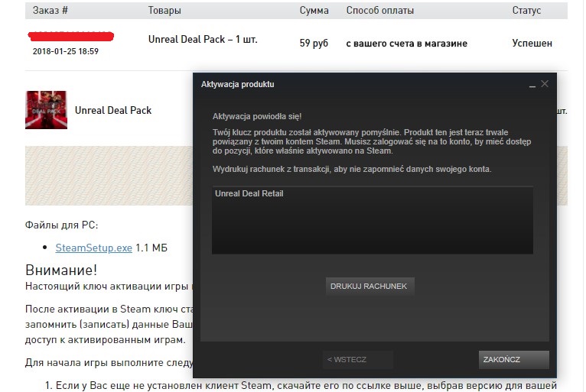Image resolution: width=586 pixels, height=392 pixels.
Task: Click the 'Способ оплаты' column header
Action: [x=380, y=11]
